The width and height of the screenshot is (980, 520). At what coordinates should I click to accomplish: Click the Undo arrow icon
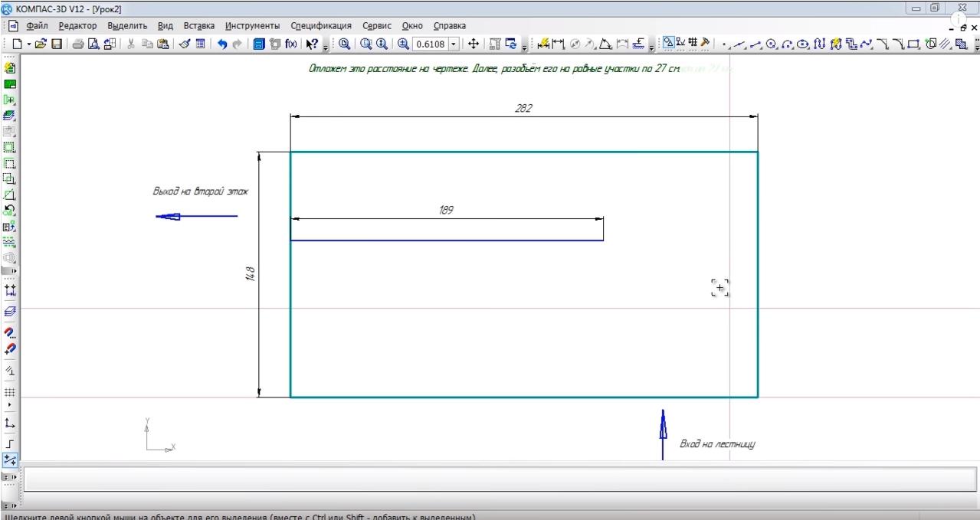click(222, 44)
